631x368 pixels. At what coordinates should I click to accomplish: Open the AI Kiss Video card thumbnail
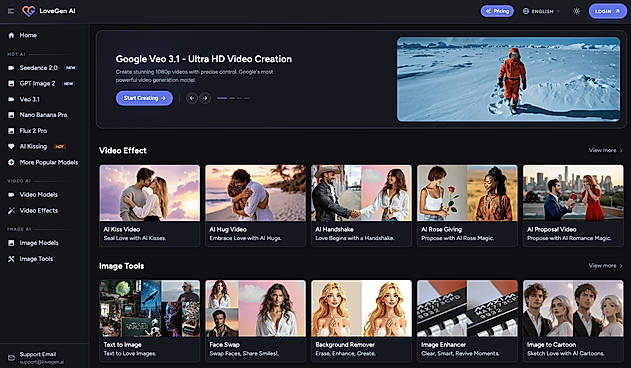click(x=150, y=193)
